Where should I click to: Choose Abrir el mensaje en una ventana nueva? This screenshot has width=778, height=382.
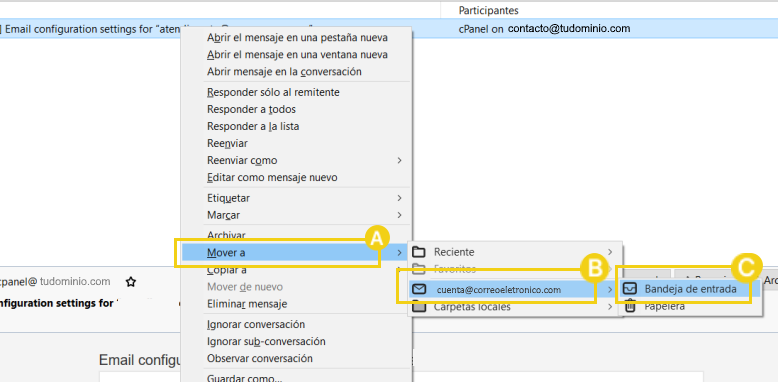[297, 55]
